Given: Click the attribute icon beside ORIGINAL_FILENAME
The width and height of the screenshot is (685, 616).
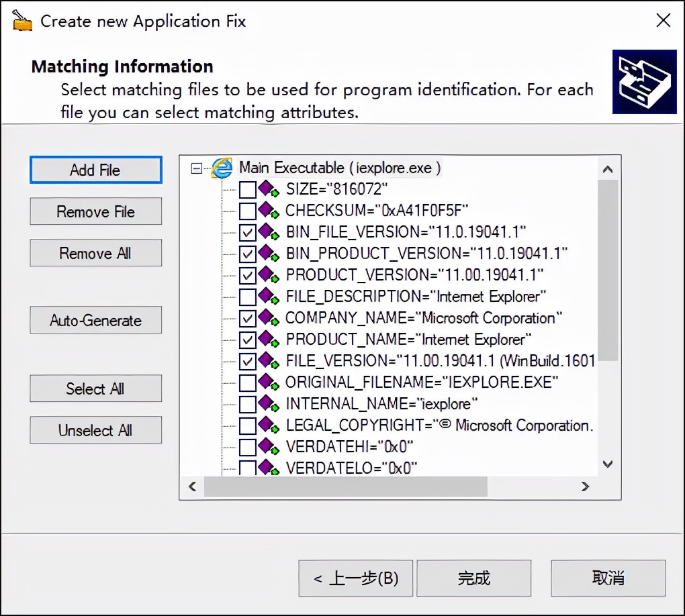Looking at the screenshot, I should point(268,382).
